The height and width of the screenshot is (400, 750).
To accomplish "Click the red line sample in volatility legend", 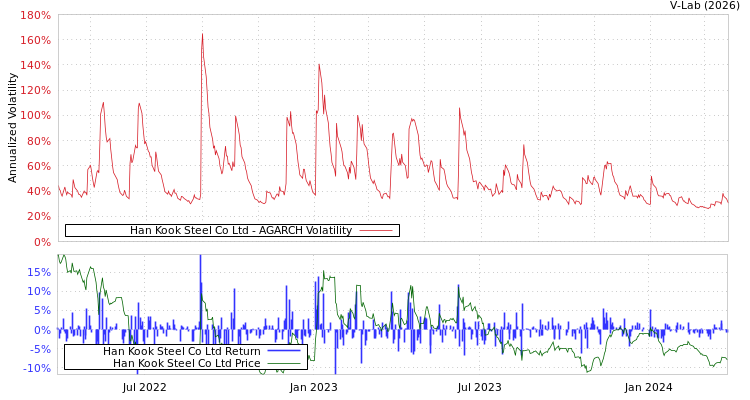I will pos(375,230).
